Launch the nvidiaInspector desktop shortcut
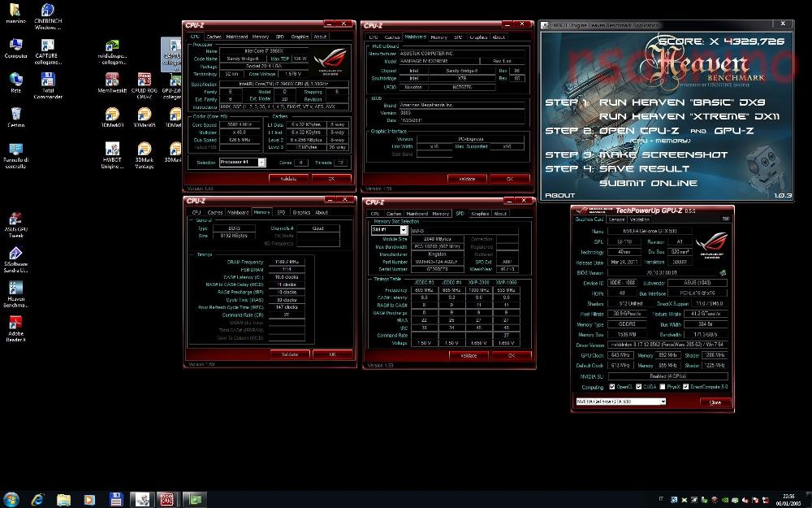Screen dimensions: 812x508 tap(112, 51)
